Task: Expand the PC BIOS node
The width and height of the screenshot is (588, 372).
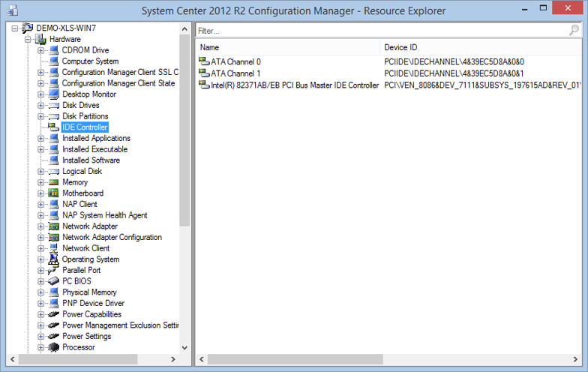Action: pyautogui.click(x=40, y=281)
